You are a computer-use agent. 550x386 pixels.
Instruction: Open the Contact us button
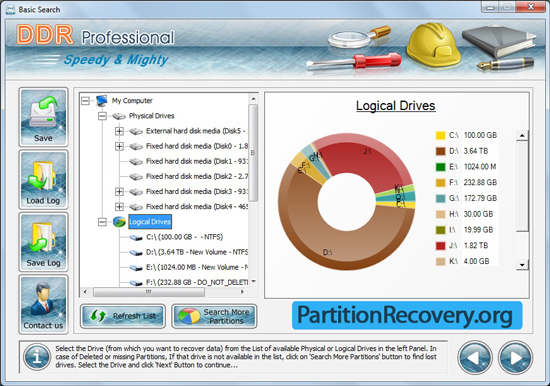click(x=43, y=304)
